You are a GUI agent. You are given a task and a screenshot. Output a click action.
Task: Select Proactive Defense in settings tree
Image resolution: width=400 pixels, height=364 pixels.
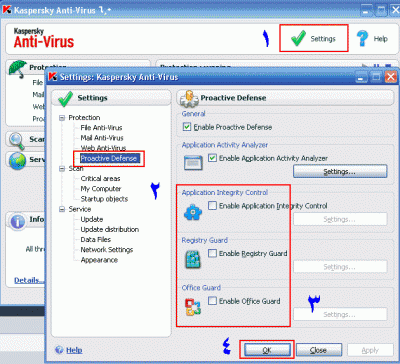(109, 158)
